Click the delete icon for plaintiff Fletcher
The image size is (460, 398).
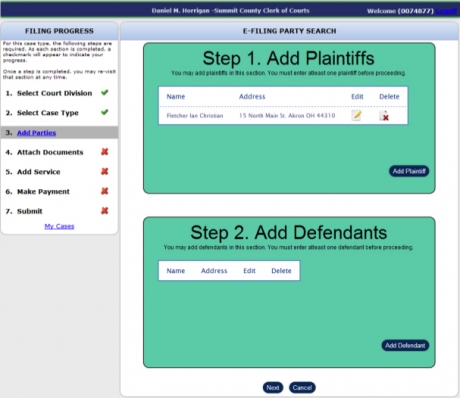point(384,116)
